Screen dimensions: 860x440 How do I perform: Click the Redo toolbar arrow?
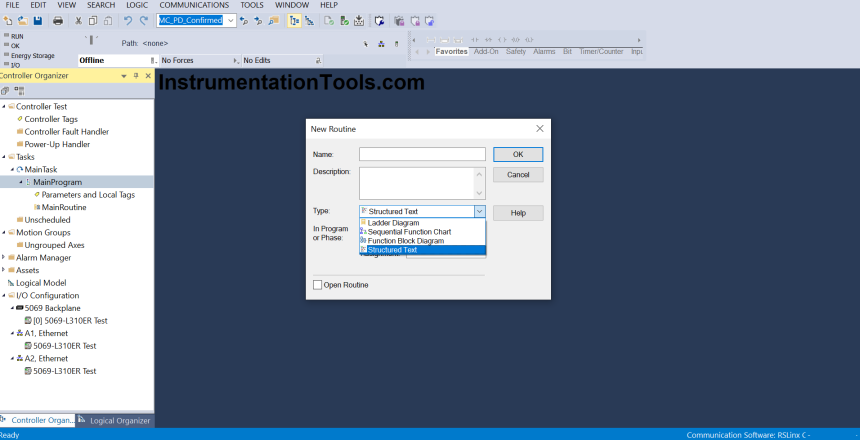[x=144, y=21]
